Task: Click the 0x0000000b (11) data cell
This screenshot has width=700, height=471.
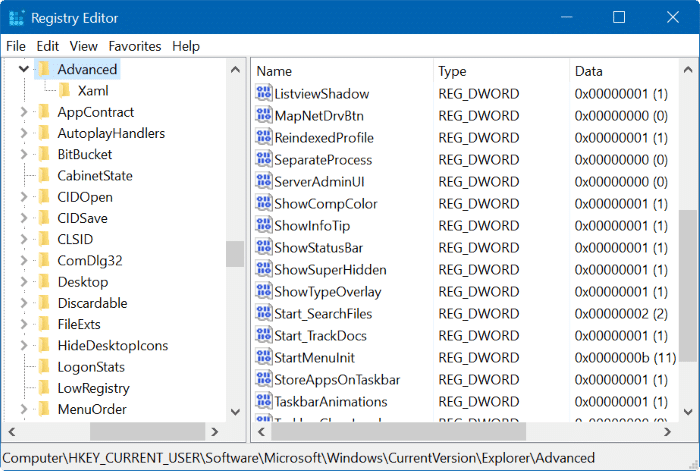Action: 625,358
